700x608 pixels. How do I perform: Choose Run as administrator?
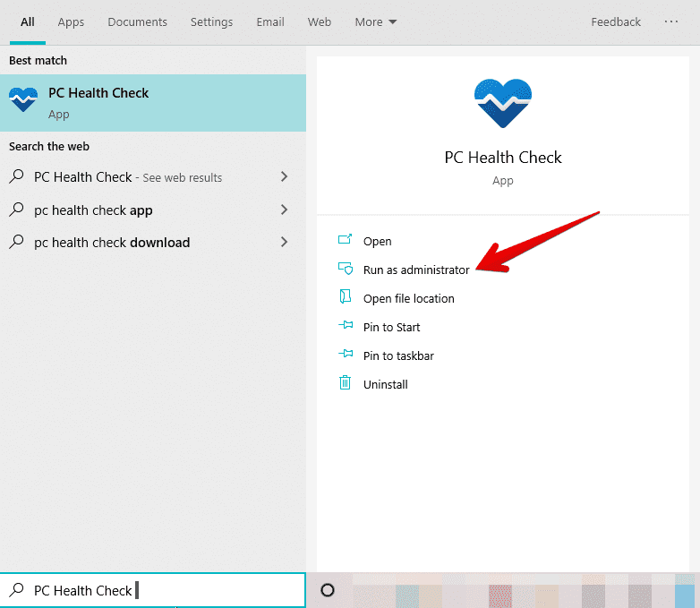(416, 270)
